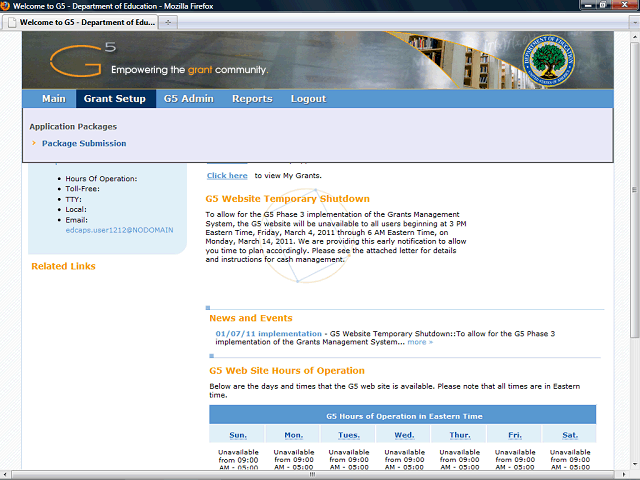Click Logout in the navigation bar
Viewport: 640px width, 480px height.
pos(308,99)
